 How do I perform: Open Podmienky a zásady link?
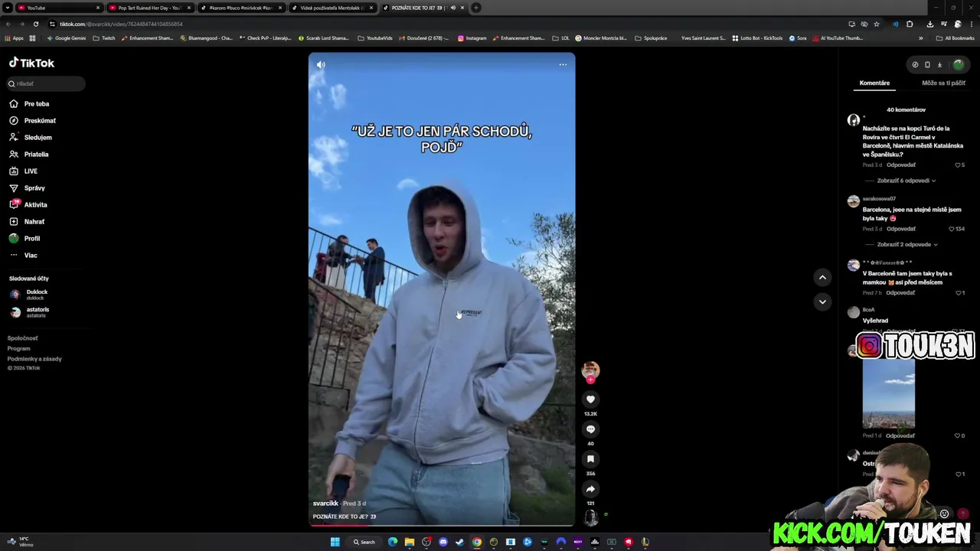[34, 359]
